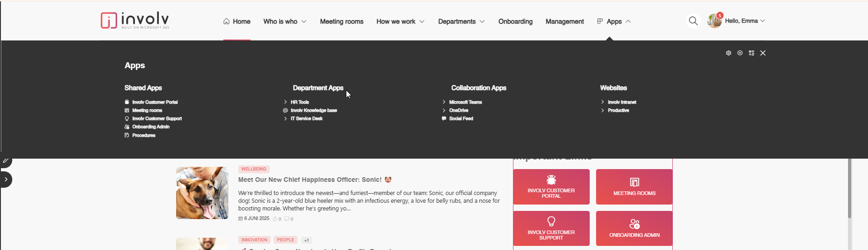868x250 pixels.
Task: Open the Involv Knowledge base link
Action: (313, 110)
